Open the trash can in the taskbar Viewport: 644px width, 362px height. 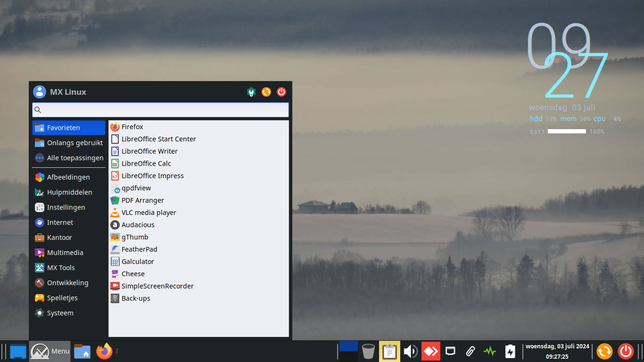click(368, 351)
